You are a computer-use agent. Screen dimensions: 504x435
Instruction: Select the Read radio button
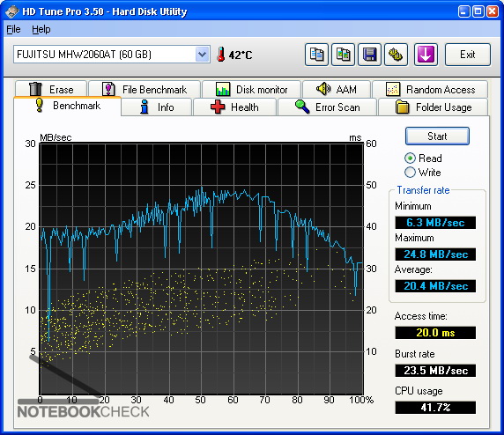[410, 159]
